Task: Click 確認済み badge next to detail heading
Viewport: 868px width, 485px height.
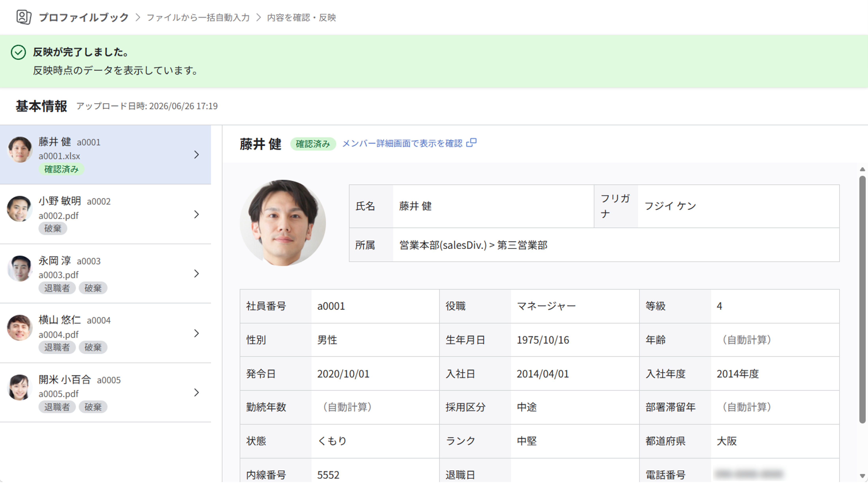Action: point(313,144)
